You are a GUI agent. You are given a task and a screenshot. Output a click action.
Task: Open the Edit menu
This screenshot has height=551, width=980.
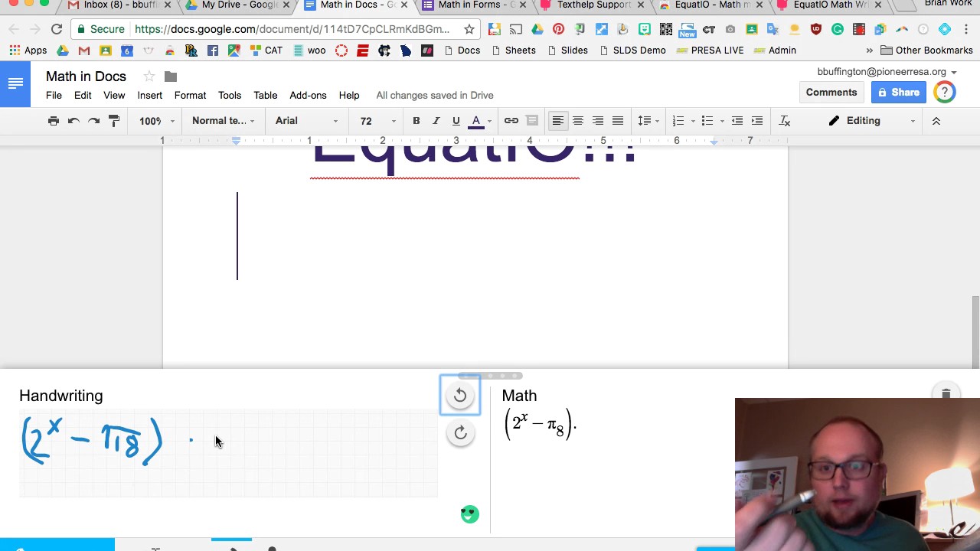pos(83,96)
